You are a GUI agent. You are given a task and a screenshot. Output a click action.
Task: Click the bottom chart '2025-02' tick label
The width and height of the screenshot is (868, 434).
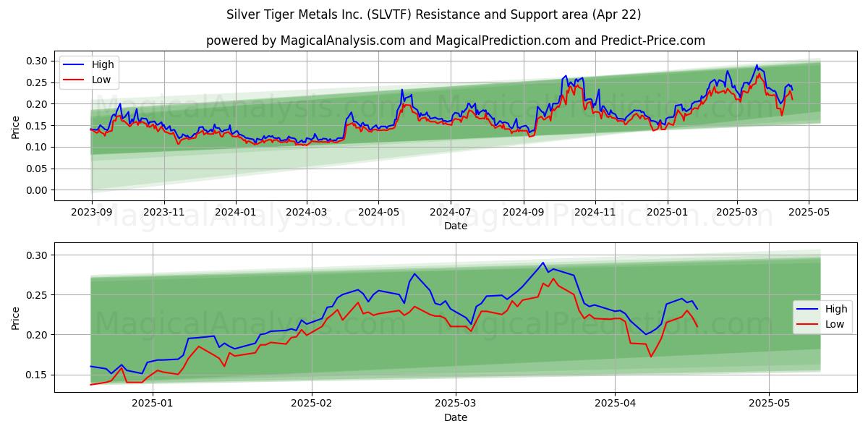312,403
